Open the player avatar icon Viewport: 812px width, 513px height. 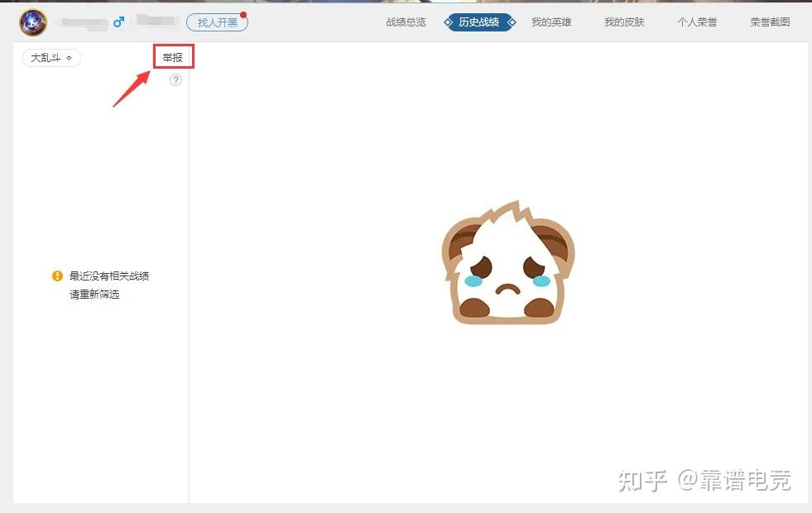[x=33, y=22]
